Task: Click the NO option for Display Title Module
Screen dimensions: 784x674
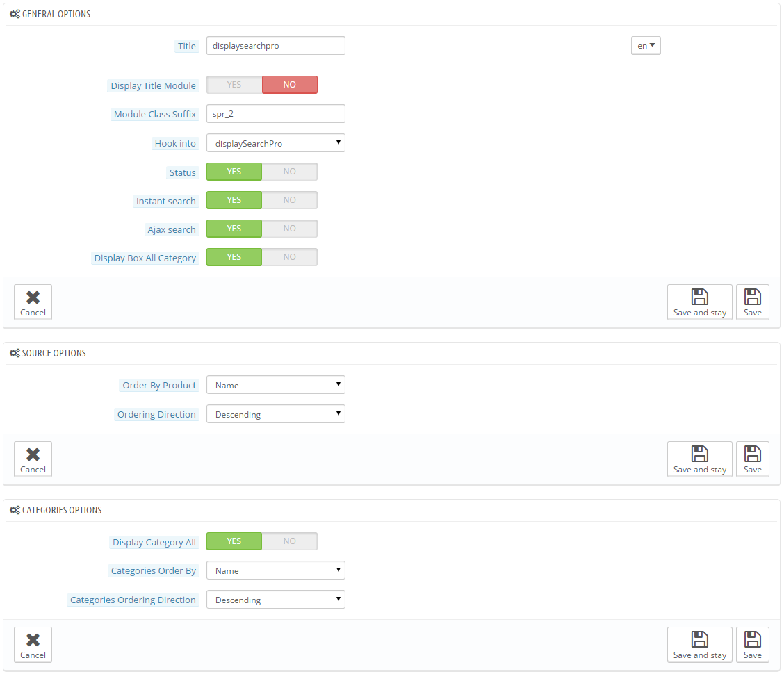Action: tap(290, 85)
